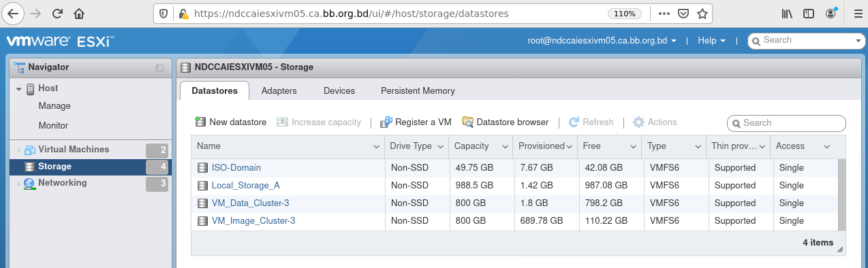Click the Pocket save icon
The image size is (868, 268).
pos(683,14)
